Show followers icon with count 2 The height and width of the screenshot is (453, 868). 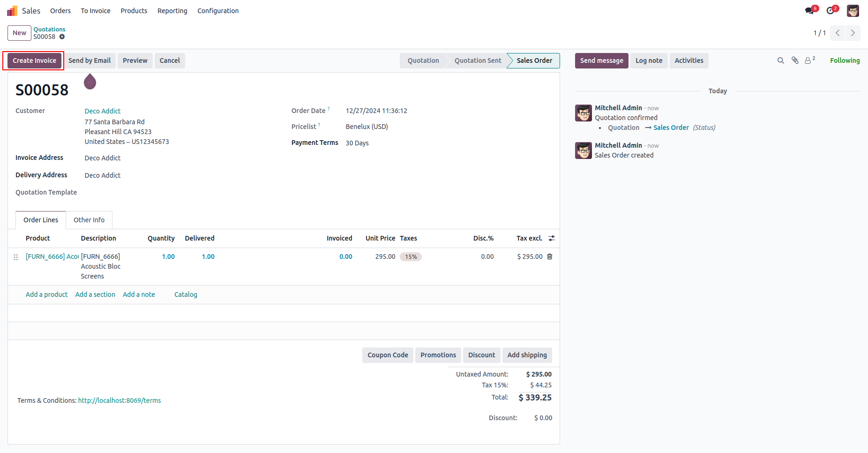point(810,60)
